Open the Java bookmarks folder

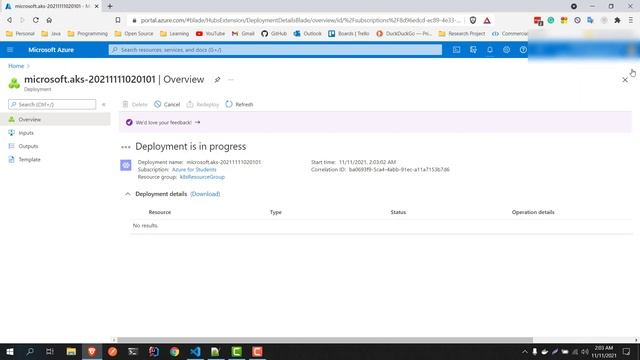51,33
